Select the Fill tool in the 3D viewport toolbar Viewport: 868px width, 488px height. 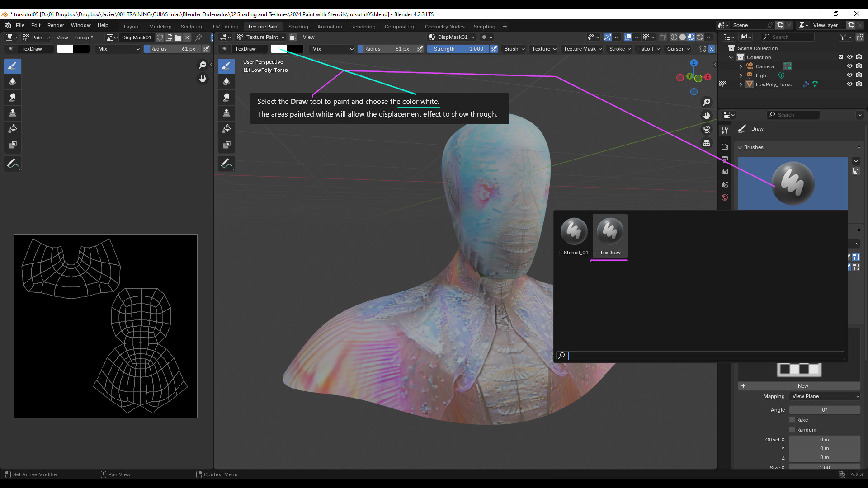[226, 129]
